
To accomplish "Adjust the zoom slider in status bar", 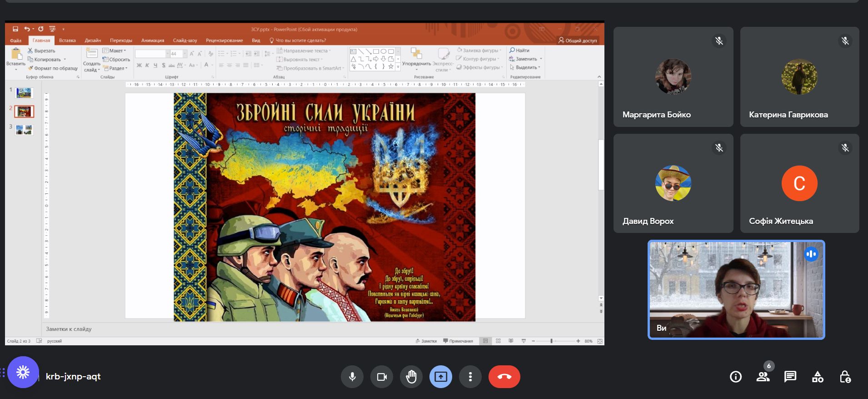I will pos(551,341).
